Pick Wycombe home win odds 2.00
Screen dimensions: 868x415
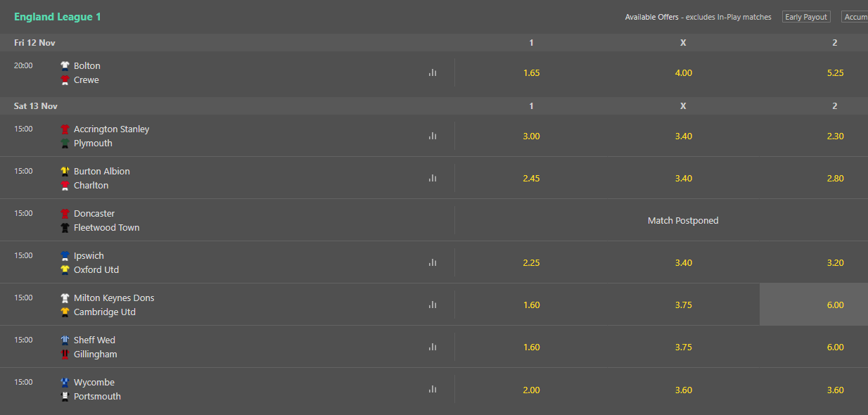coord(531,390)
